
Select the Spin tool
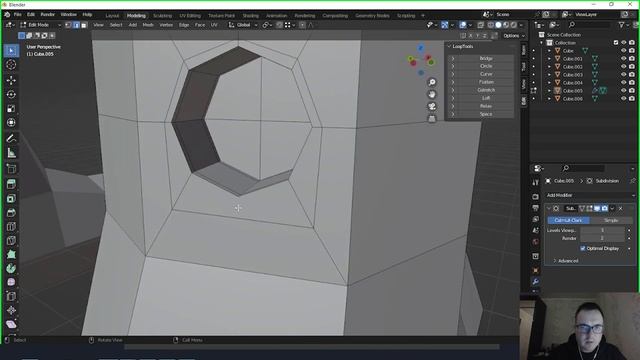tap(11, 268)
